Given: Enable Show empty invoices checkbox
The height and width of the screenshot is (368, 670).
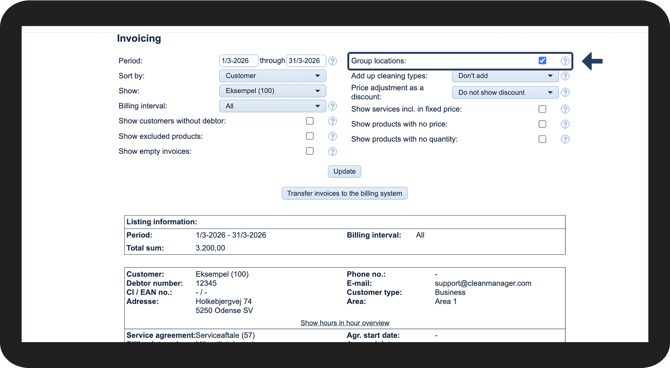Looking at the screenshot, I should click(310, 151).
